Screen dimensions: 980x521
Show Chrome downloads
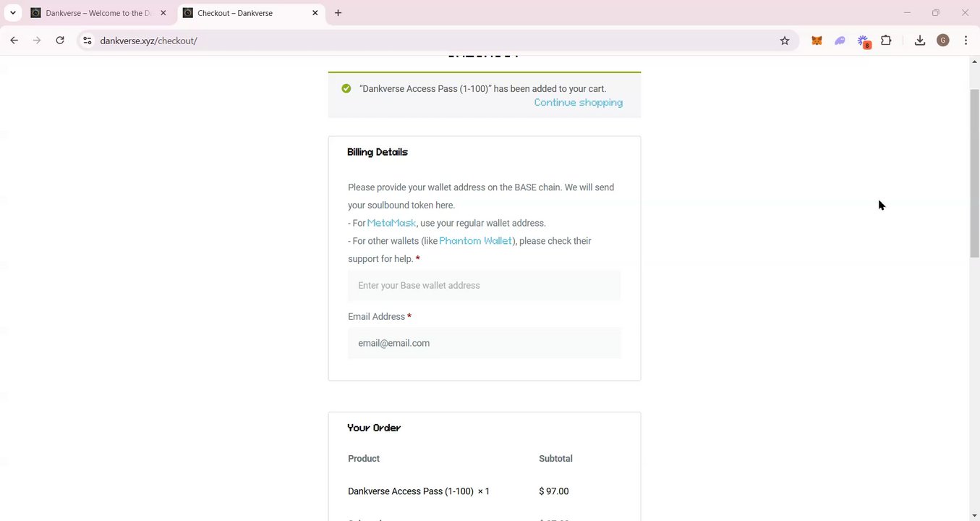tap(920, 41)
